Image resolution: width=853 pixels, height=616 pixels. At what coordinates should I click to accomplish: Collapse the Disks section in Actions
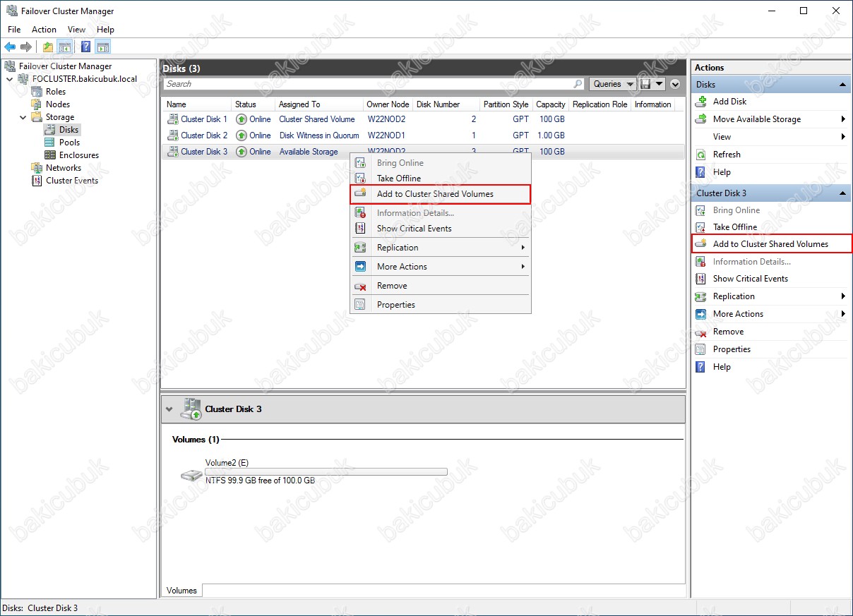coord(842,85)
